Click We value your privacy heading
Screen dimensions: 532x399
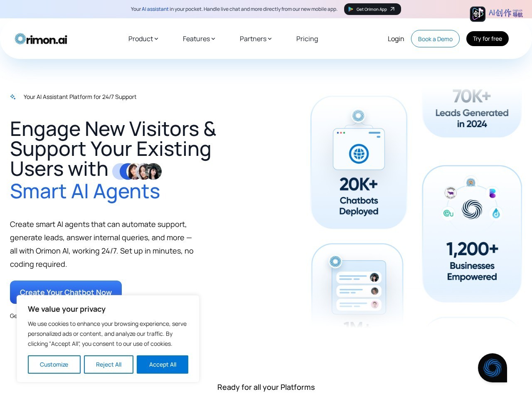coord(66,309)
